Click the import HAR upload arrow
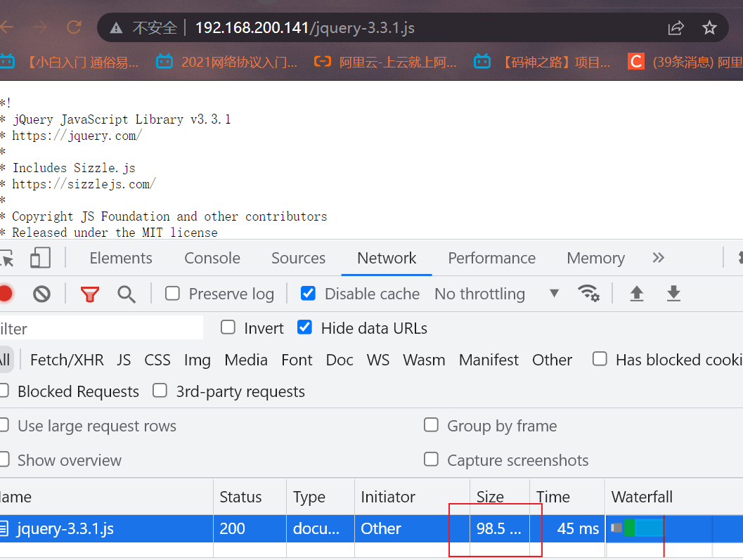 636,293
